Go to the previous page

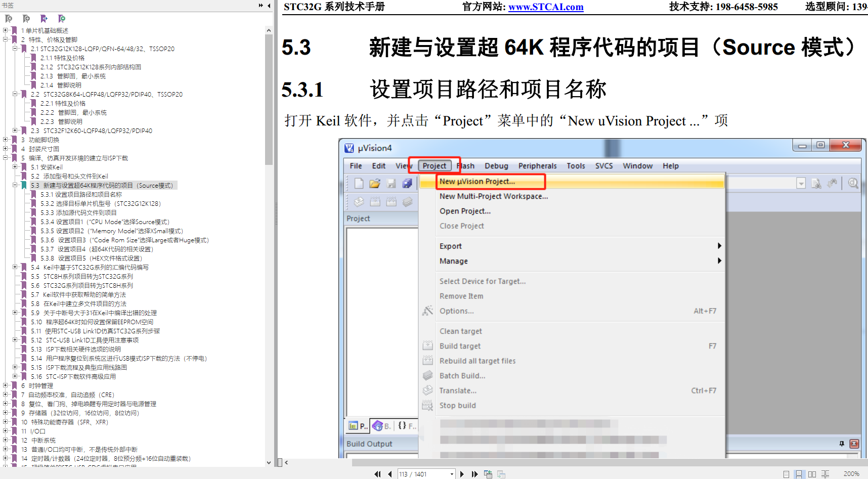click(x=390, y=474)
